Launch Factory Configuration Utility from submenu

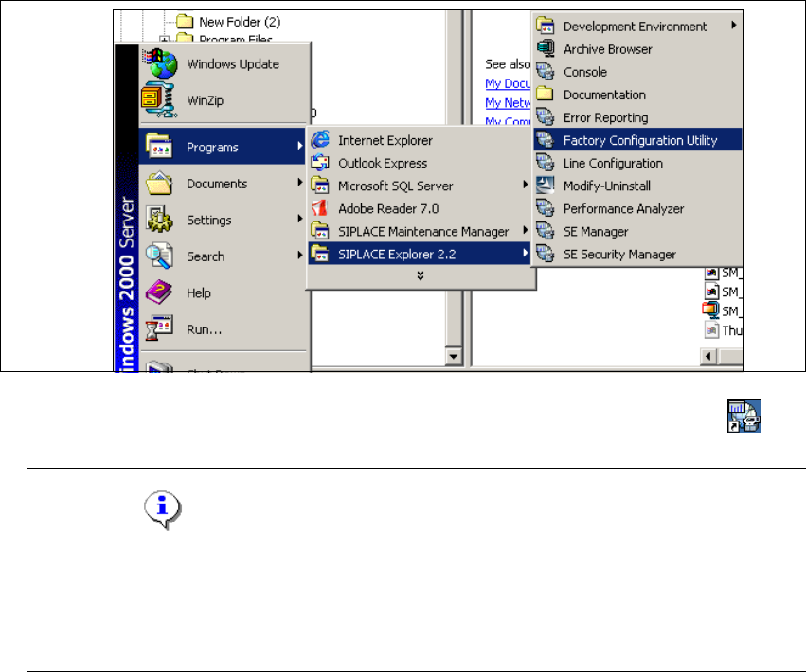(x=638, y=140)
